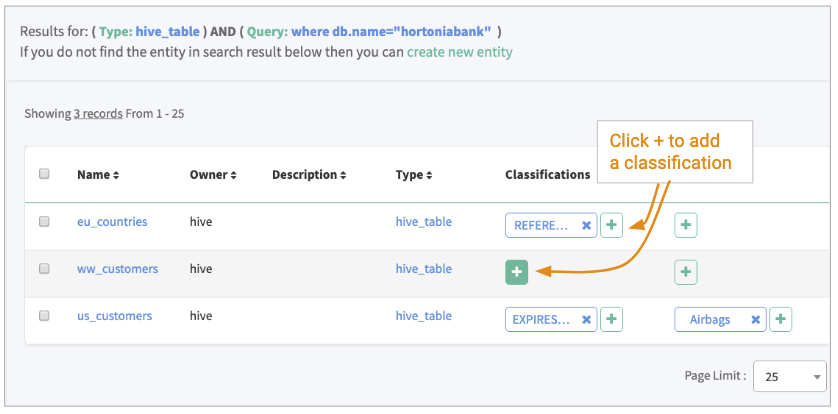Click the create new entity link
The height and width of the screenshot is (414, 838).
(459, 52)
